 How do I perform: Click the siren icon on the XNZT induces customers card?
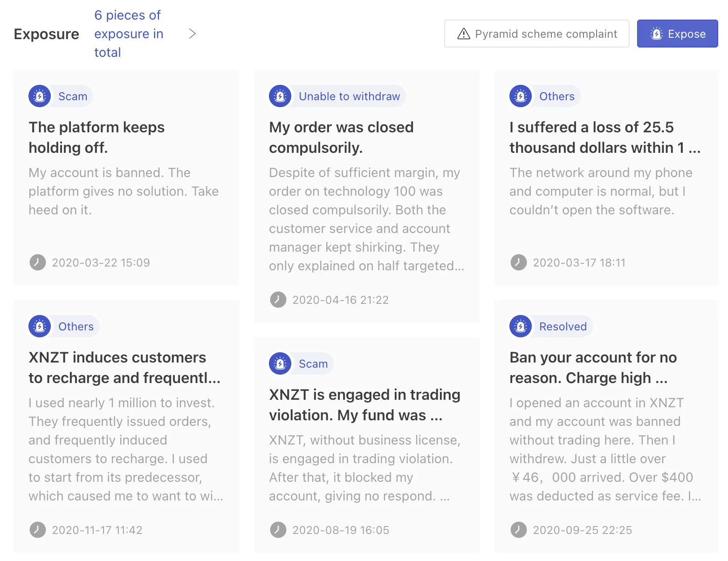tap(40, 326)
